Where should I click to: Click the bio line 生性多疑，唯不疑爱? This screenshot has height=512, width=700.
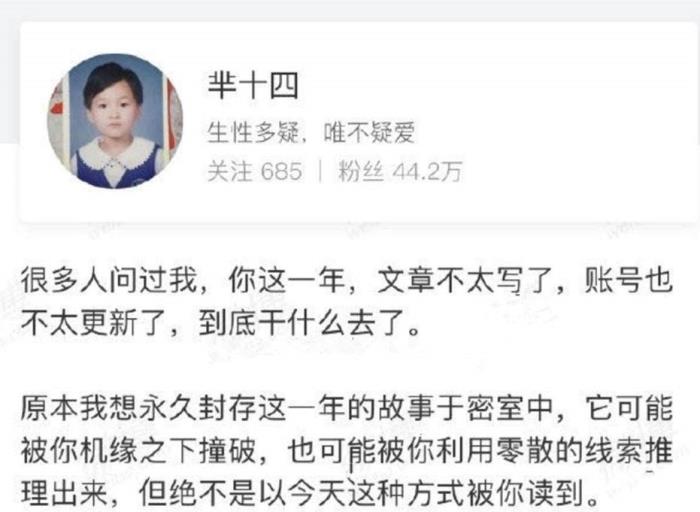[311, 132]
